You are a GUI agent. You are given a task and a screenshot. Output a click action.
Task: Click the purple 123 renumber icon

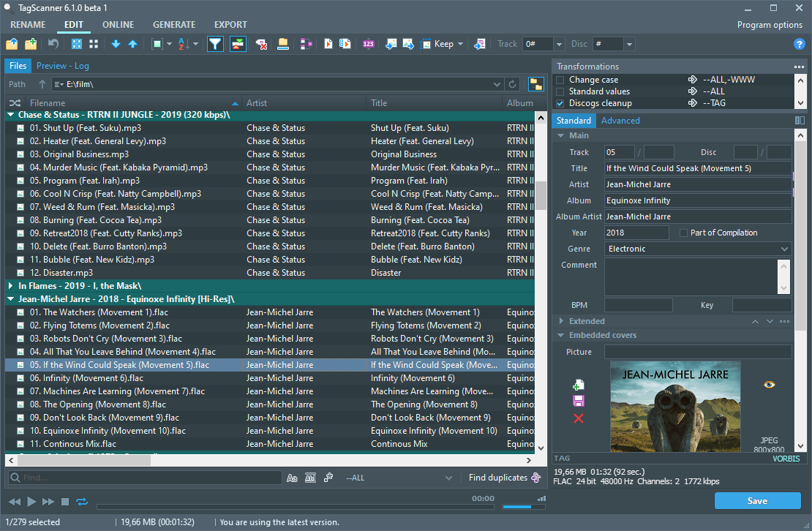pyautogui.click(x=368, y=44)
